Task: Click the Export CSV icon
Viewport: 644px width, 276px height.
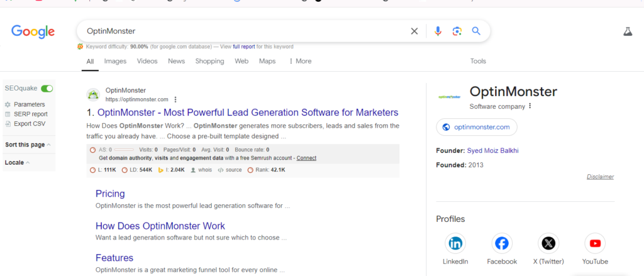Action: 8,124
